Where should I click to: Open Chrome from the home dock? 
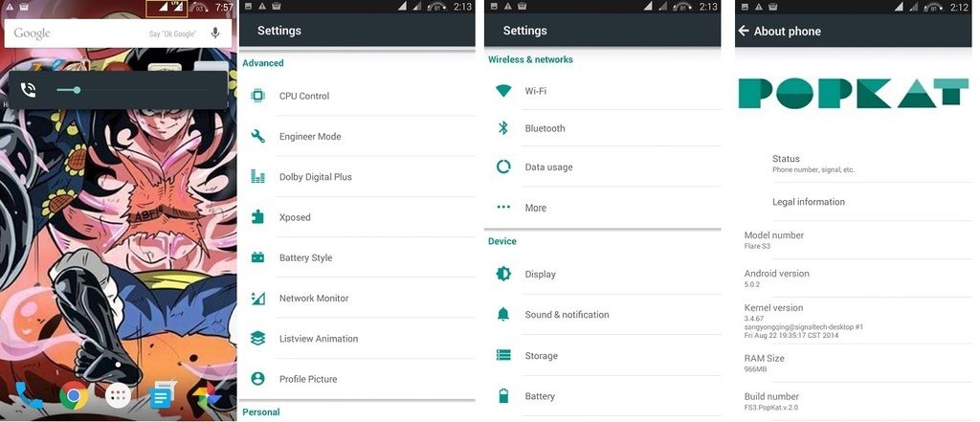click(74, 396)
